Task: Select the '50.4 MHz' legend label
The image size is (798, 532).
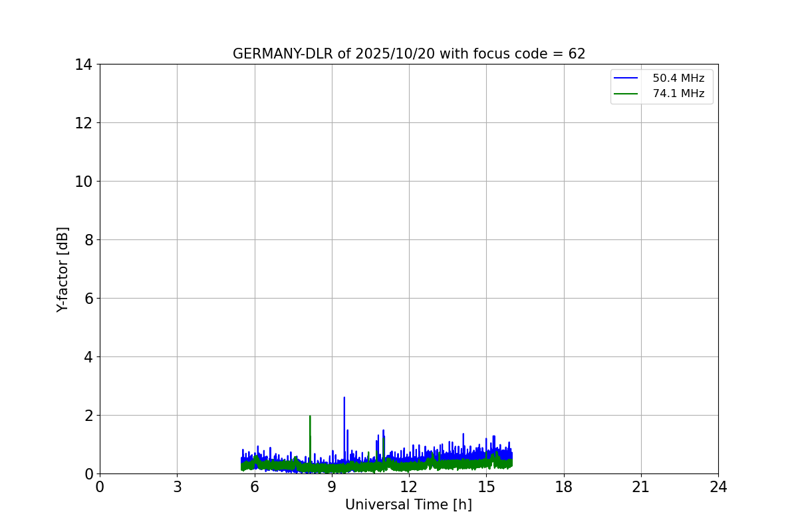Action: (x=678, y=78)
